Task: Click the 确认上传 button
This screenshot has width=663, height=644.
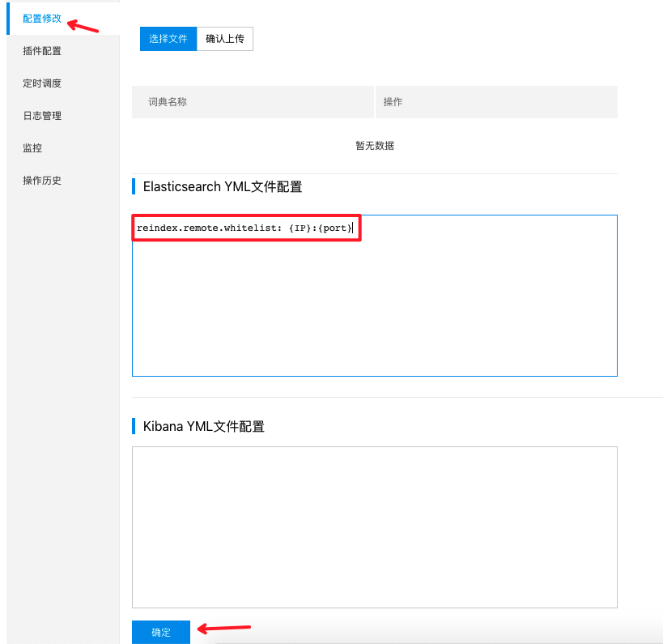Action: coord(225,39)
